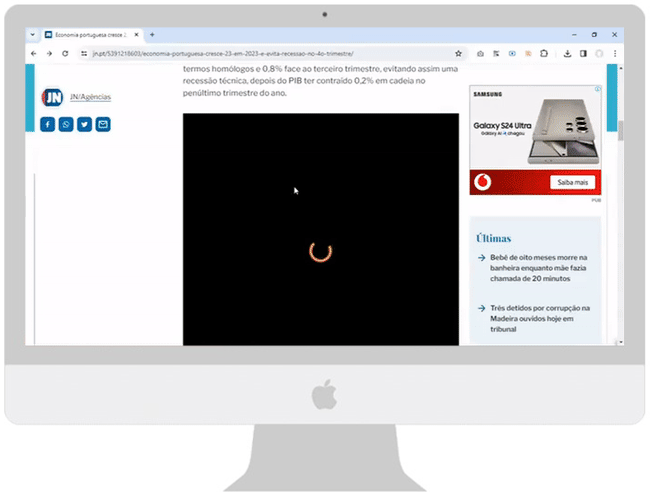Click the loading video player area
The image size is (650, 495).
(x=320, y=230)
